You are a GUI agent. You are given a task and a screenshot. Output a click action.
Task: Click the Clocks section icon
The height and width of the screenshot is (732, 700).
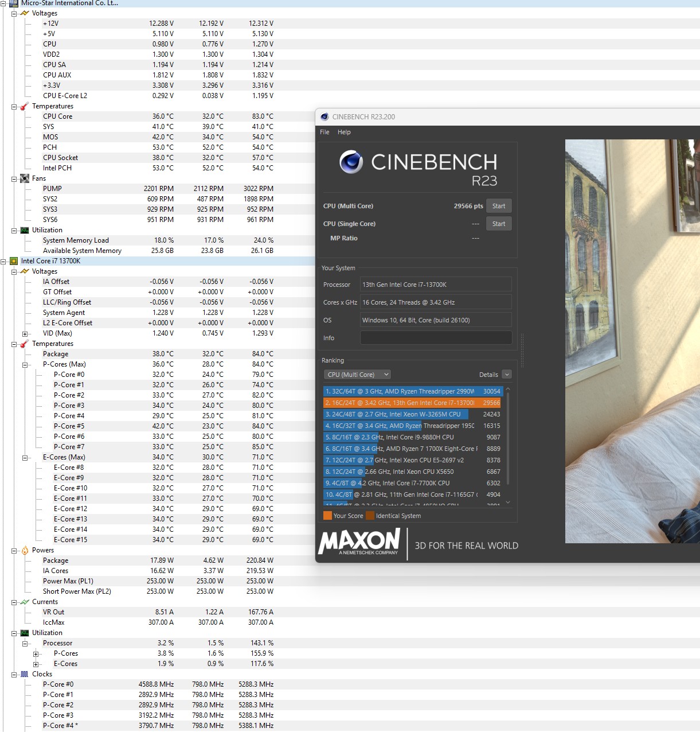(x=25, y=674)
